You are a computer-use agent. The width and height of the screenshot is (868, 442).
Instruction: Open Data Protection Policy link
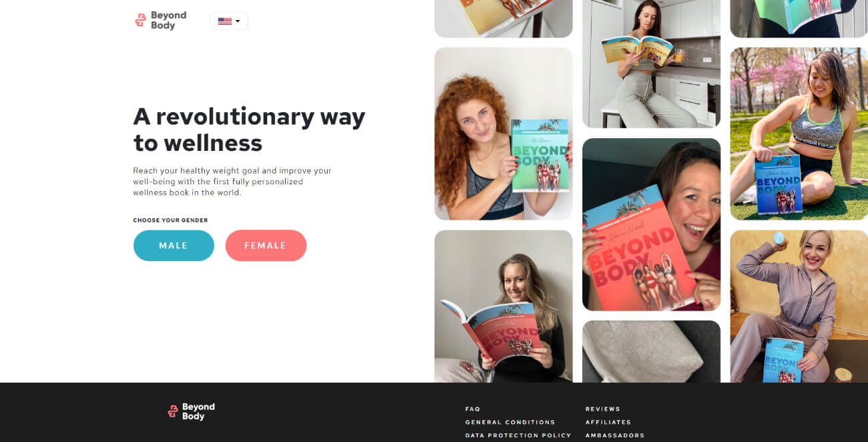(x=518, y=435)
